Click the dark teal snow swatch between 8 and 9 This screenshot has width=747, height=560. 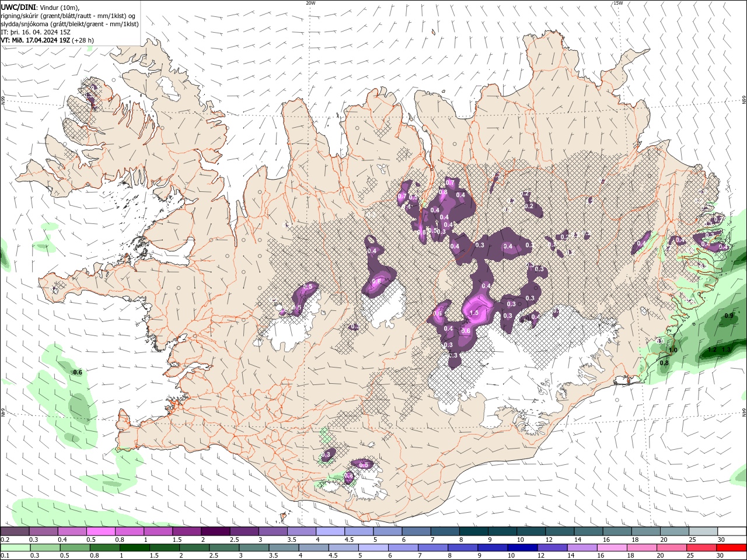[473, 531]
